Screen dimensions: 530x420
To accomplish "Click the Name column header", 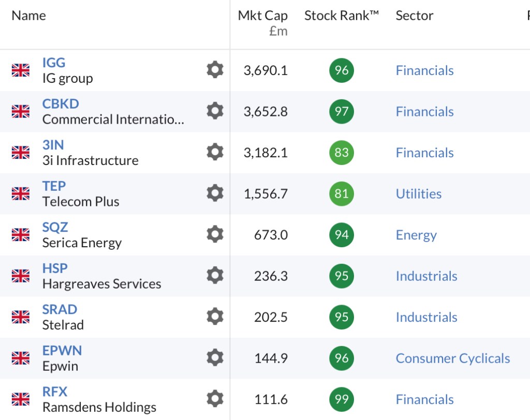I will click(28, 16).
